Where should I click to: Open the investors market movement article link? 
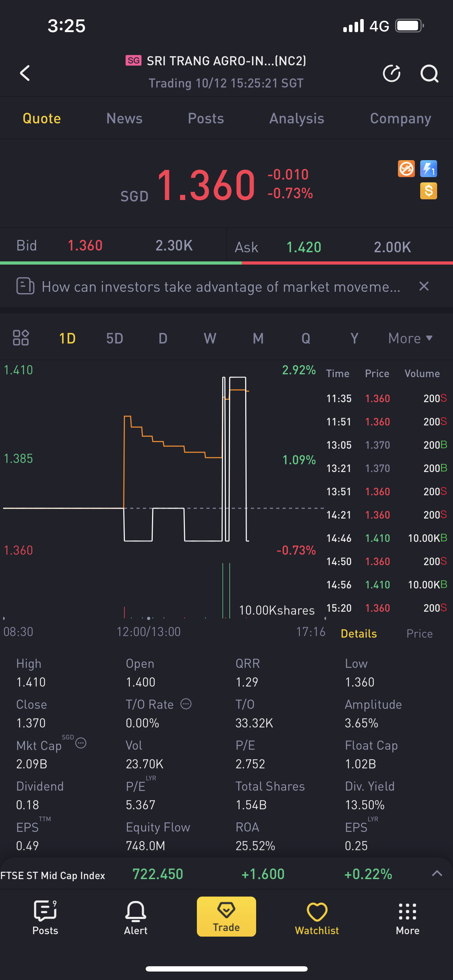pyautogui.click(x=221, y=286)
